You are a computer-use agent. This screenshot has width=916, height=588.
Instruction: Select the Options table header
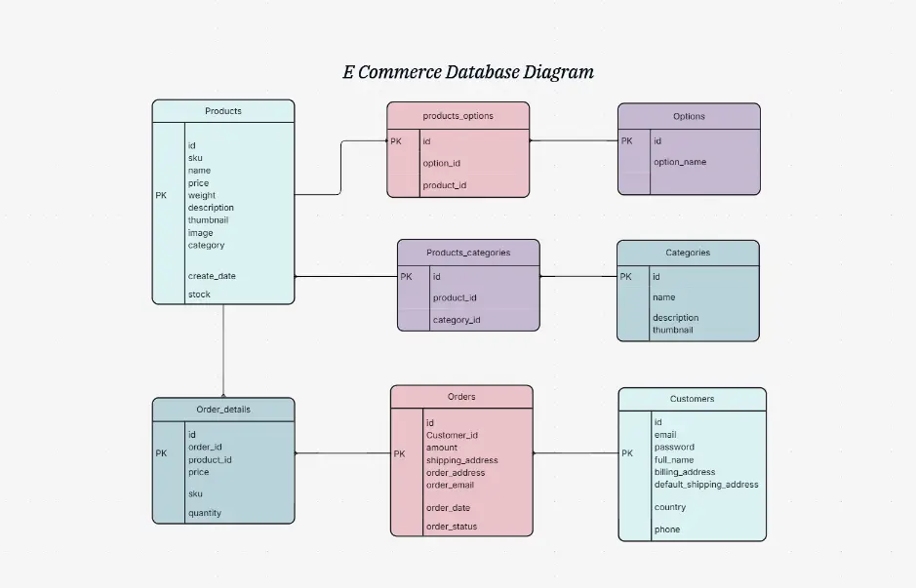[689, 116]
